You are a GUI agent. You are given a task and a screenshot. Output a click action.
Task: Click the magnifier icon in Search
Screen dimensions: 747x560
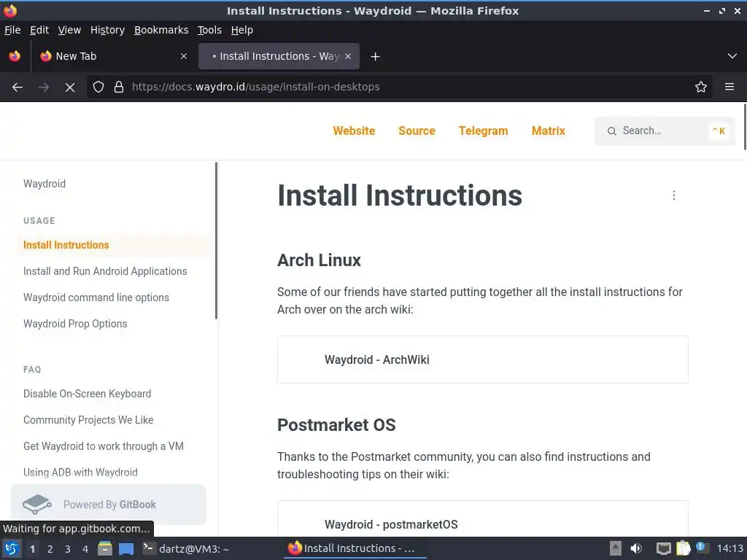[x=612, y=131]
